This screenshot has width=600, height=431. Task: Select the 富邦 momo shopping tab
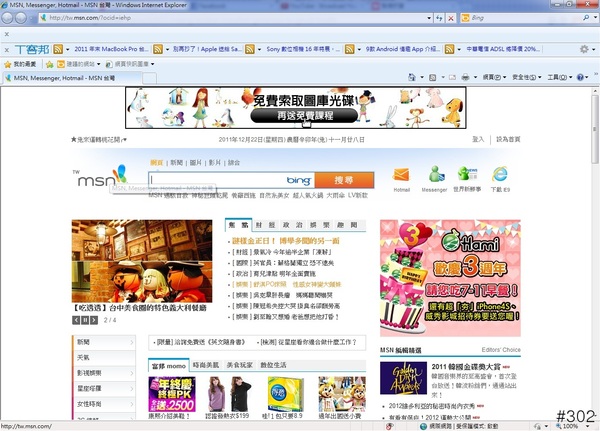169,366
